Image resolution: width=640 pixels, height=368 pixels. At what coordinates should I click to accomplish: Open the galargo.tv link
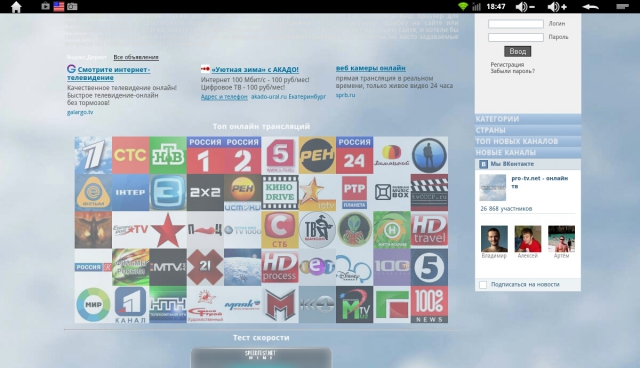click(x=80, y=112)
